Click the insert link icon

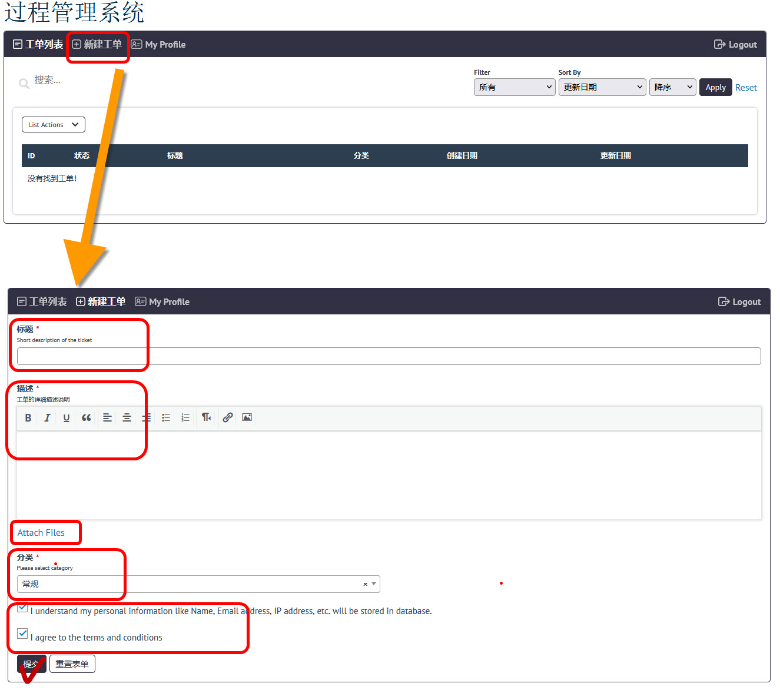[x=228, y=417]
